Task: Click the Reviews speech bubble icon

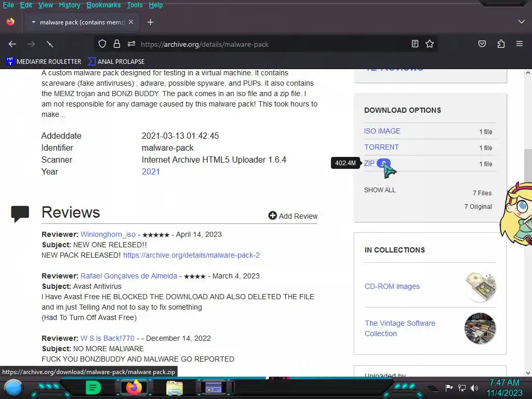Action: pos(20,214)
